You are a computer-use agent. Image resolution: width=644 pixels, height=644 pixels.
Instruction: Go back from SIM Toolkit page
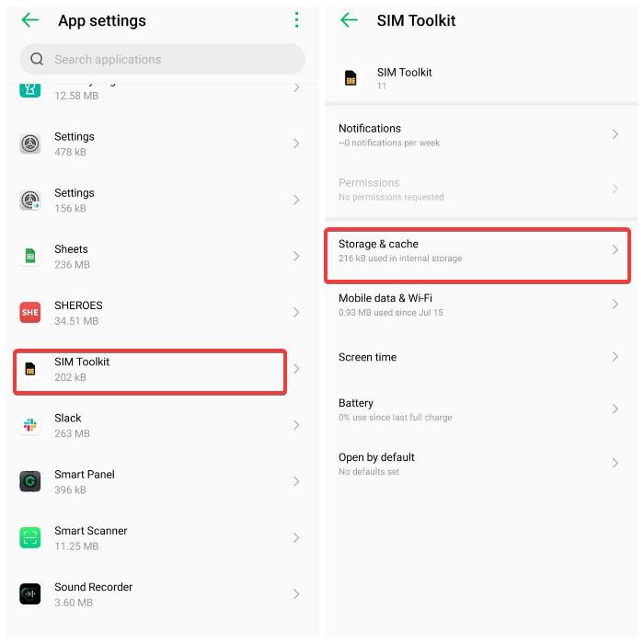(349, 19)
